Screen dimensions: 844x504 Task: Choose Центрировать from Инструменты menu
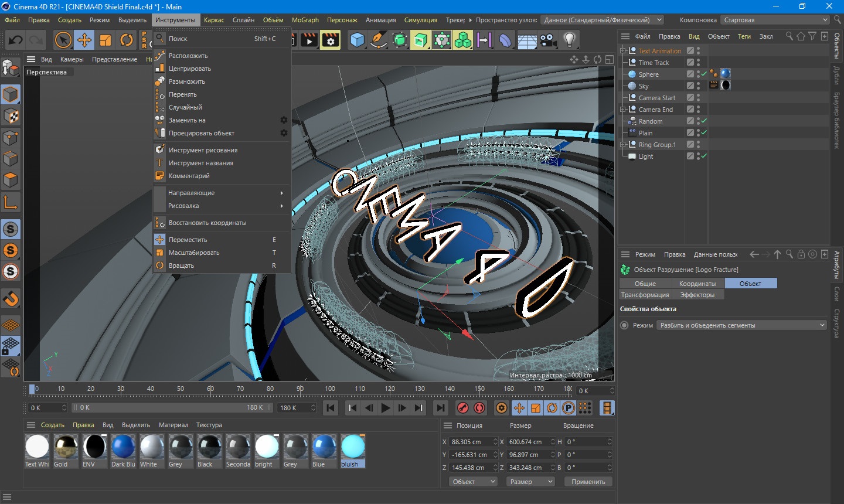[x=222, y=69]
